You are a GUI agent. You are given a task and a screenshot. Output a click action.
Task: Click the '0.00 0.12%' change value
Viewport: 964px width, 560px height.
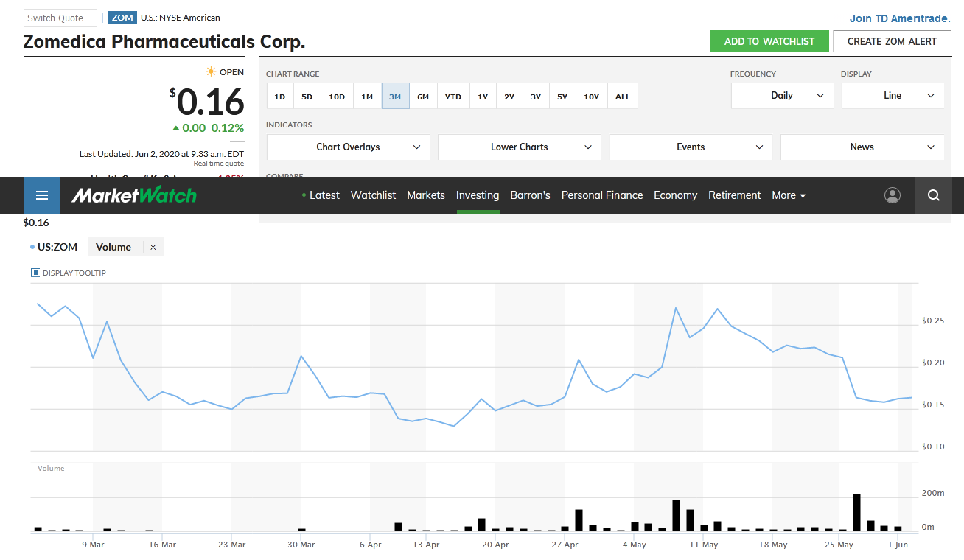tap(208, 128)
